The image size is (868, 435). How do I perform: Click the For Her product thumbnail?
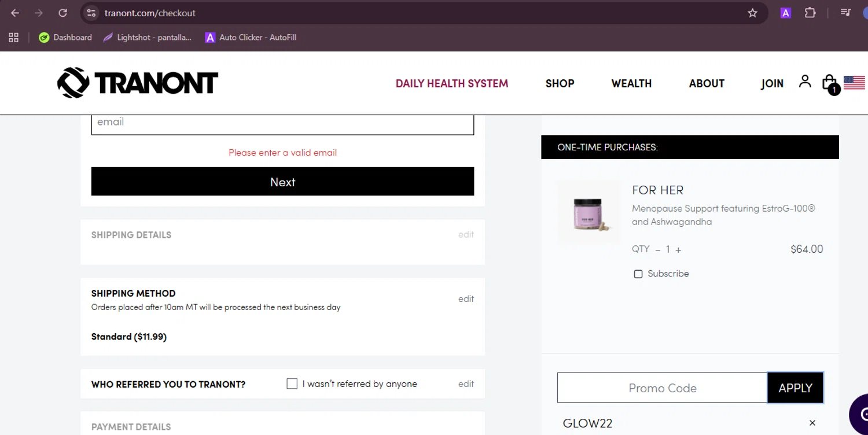click(x=589, y=212)
